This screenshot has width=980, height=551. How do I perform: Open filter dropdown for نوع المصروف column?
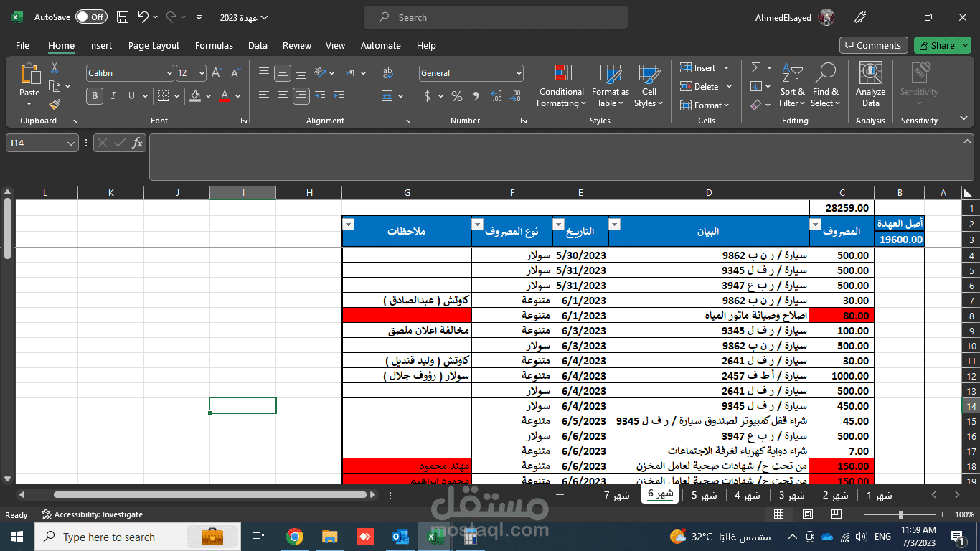pyautogui.click(x=478, y=224)
